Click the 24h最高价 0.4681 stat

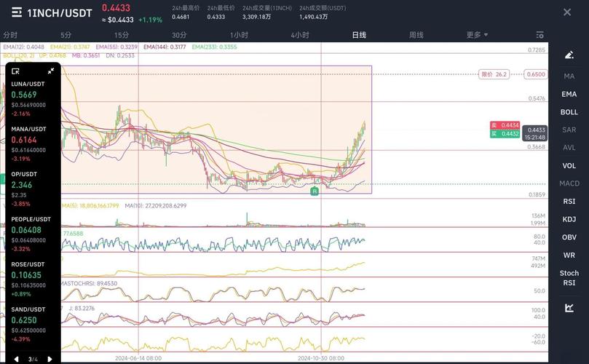click(186, 12)
